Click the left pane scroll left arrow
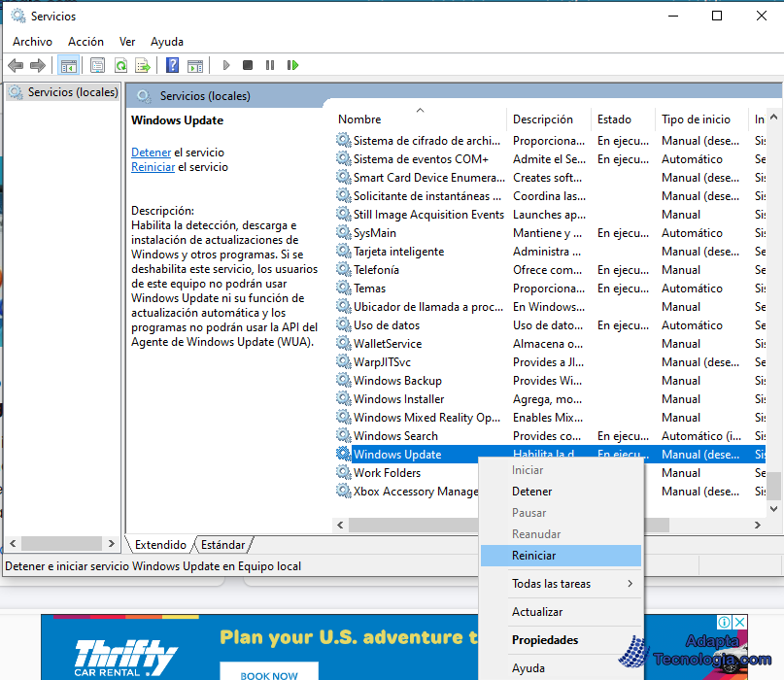The image size is (784, 680). pos(13,543)
